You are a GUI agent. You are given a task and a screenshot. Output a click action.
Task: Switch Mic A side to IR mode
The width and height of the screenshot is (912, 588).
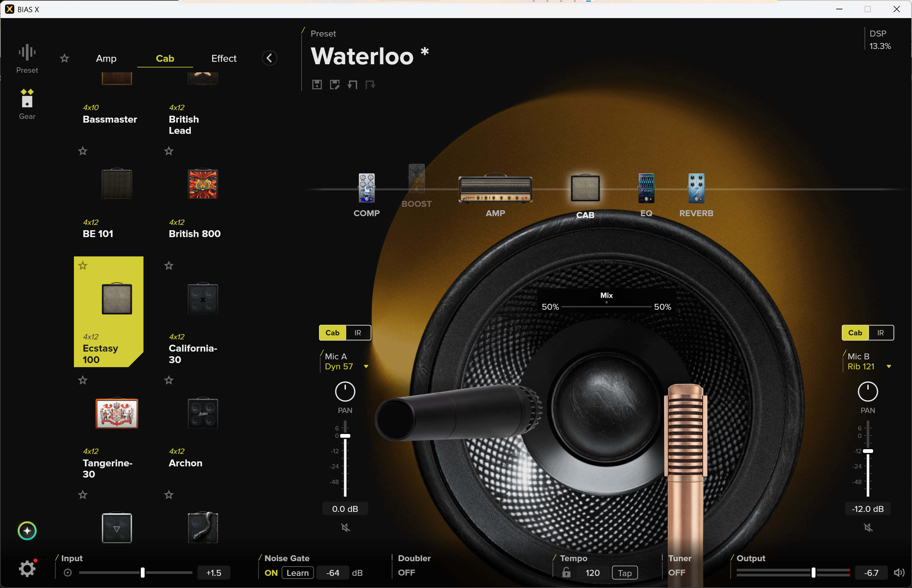pos(358,333)
